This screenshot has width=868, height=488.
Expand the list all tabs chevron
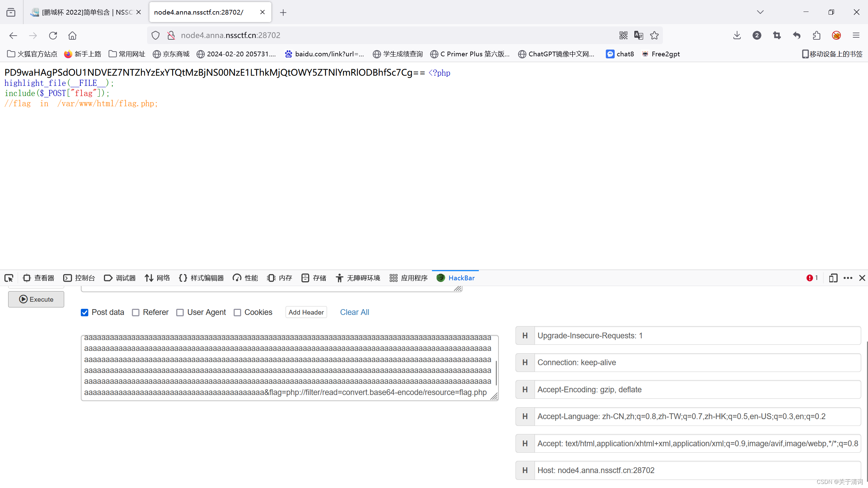click(x=760, y=12)
